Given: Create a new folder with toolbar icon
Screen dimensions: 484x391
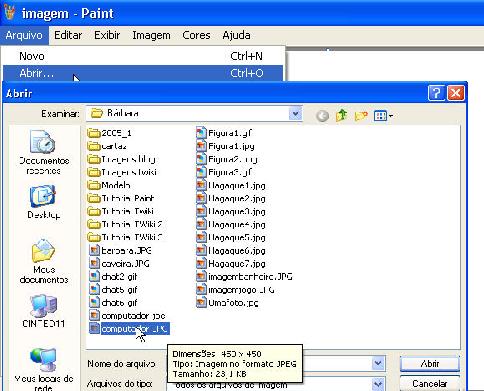Looking at the screenshot, I should pos(361,116).
